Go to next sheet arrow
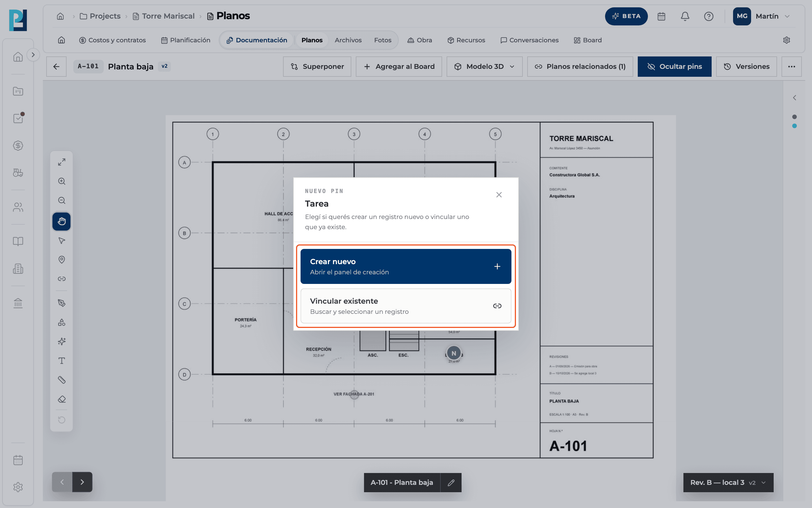The image size is (812, 508). (x=82, y=482)
